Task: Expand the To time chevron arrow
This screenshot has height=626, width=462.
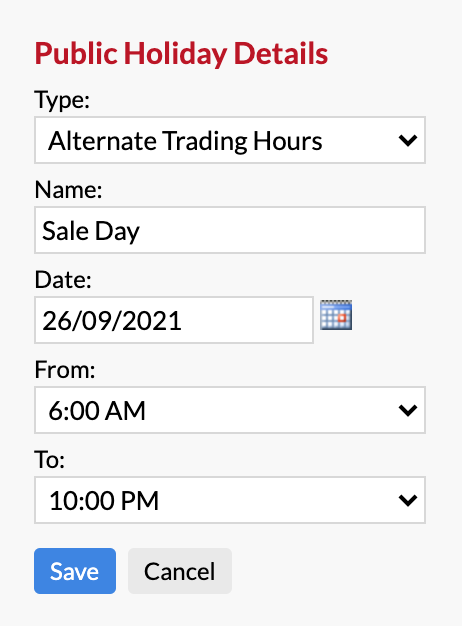Action: click(x=408, y=500)
